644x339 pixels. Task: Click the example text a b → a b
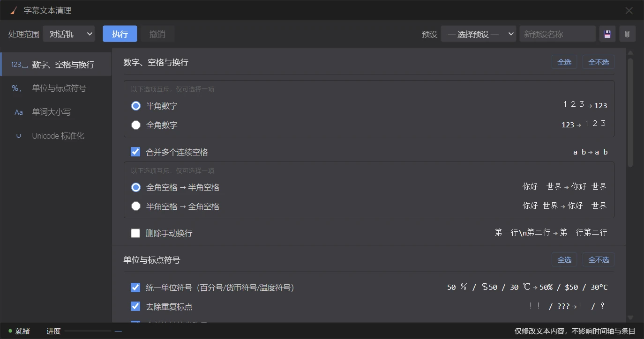[x=591, y=152]
